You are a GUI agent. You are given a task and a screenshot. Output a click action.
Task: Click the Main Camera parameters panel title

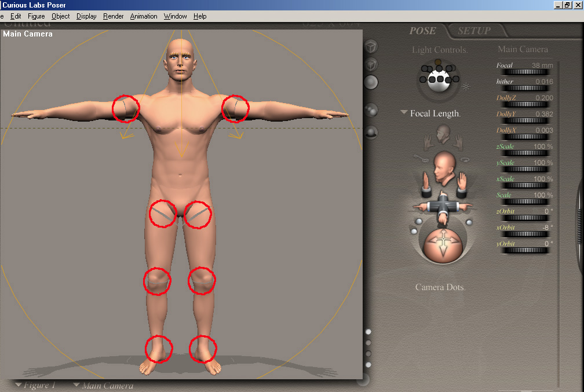click(523, 49)
